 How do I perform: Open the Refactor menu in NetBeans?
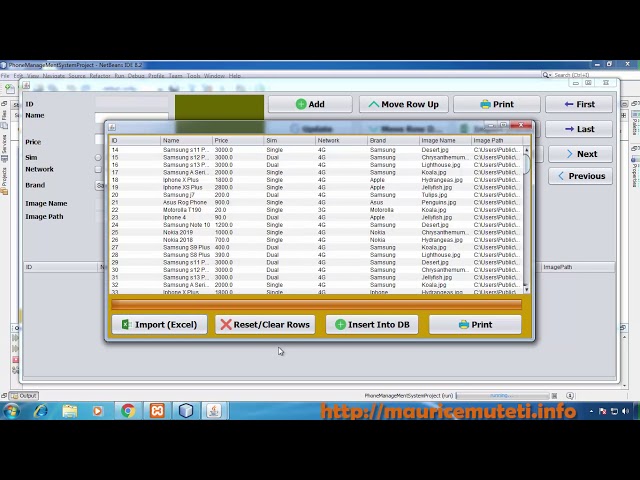100,76
